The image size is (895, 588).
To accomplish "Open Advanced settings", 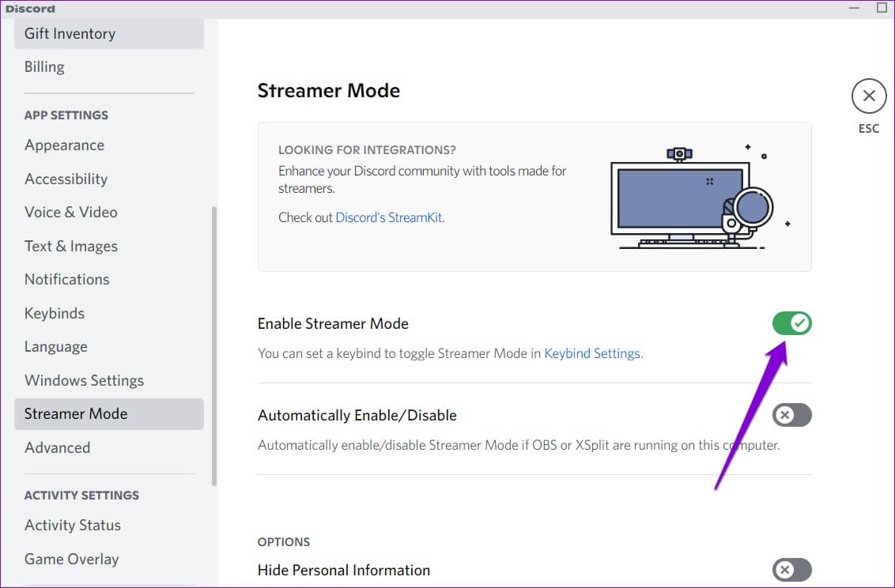I will click(x=109, y=447).
